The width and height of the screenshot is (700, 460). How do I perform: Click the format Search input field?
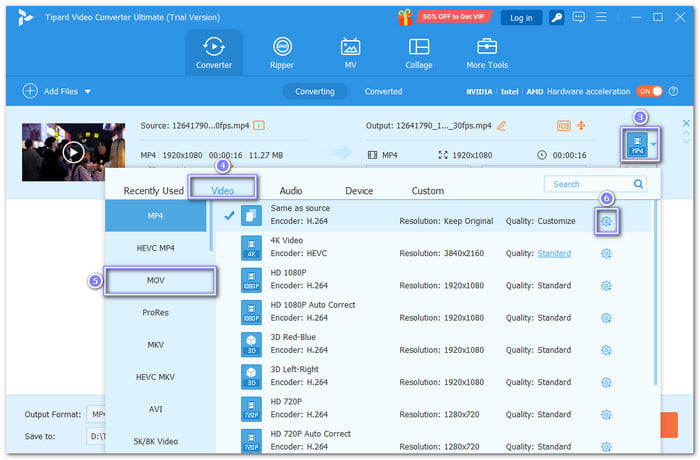[589, 184]
